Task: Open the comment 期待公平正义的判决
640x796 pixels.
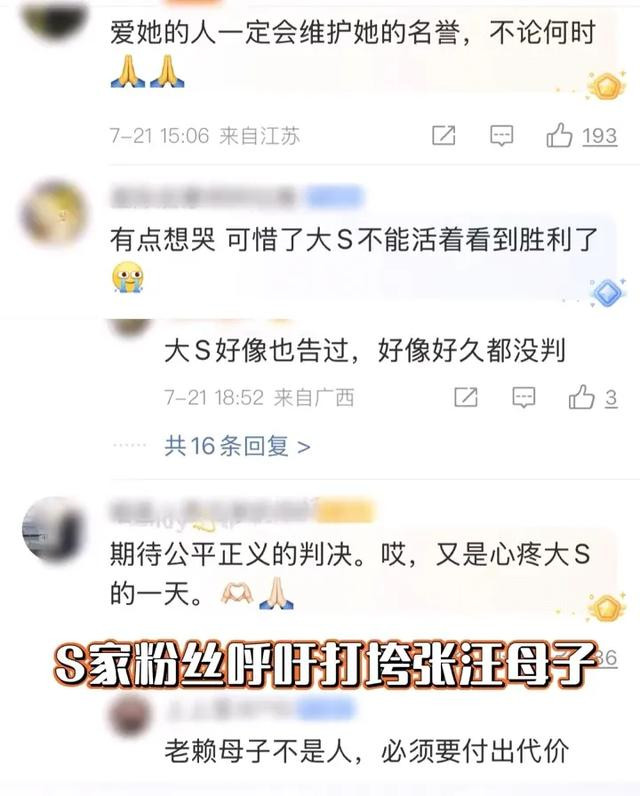Action: 350,573
